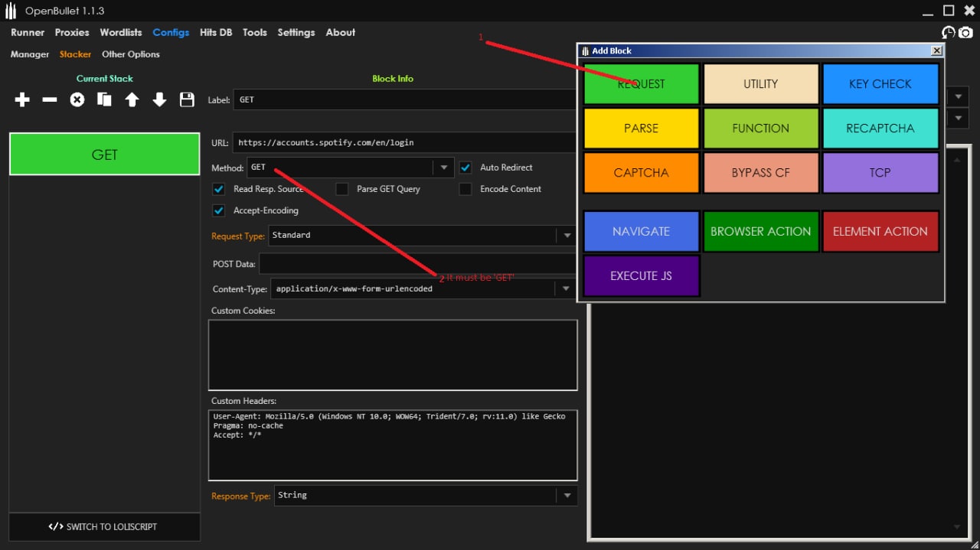
Task: Maximize the OpenBullet window
Action: [949, 10]
